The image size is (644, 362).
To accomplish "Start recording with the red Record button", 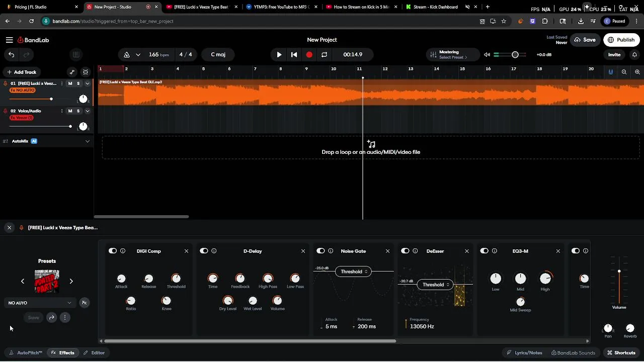I will (x=309, y=54).
